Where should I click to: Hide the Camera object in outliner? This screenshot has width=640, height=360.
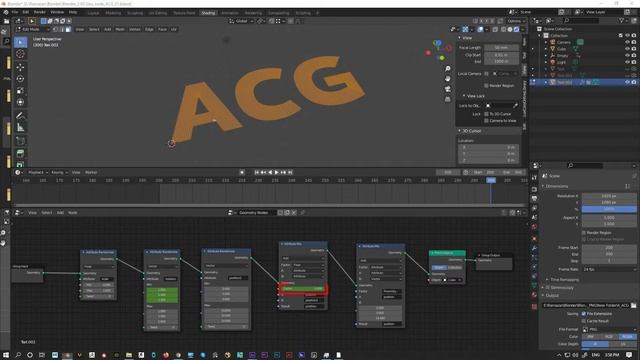(x=627, y=42)
